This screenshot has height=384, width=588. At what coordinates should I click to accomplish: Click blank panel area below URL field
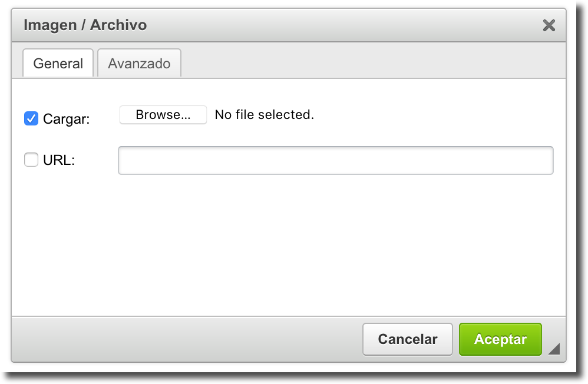pos(289,247)
